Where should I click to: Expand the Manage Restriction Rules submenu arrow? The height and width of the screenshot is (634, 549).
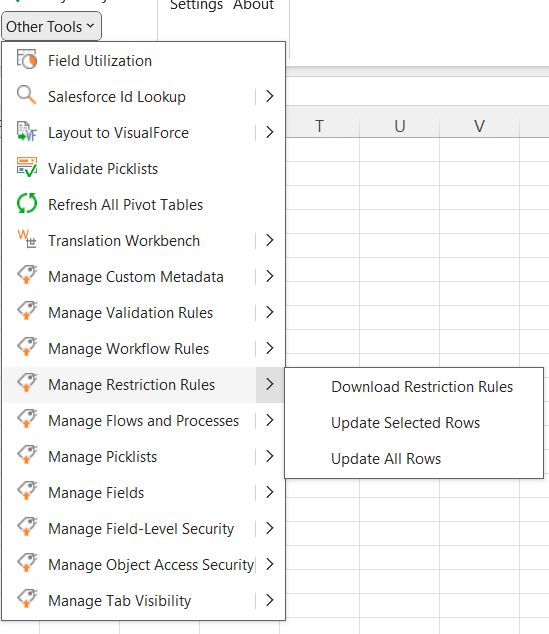pyautogui.click(x=270, y=384)
